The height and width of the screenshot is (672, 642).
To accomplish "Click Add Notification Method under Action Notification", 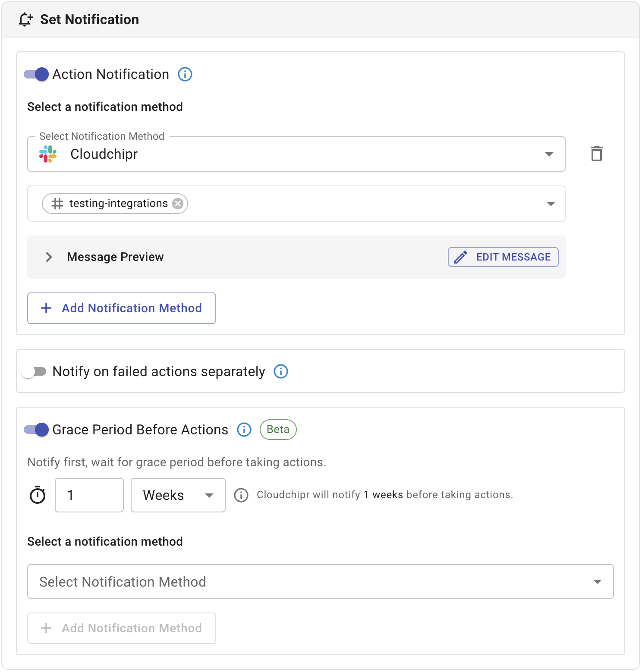I will point(122,308).
